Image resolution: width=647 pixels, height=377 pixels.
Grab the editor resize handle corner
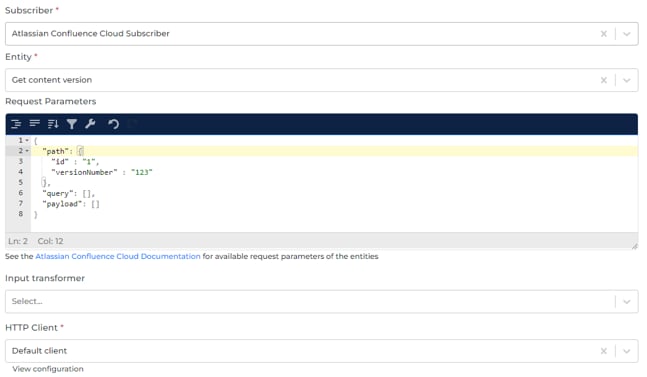[x=635, y=246]
